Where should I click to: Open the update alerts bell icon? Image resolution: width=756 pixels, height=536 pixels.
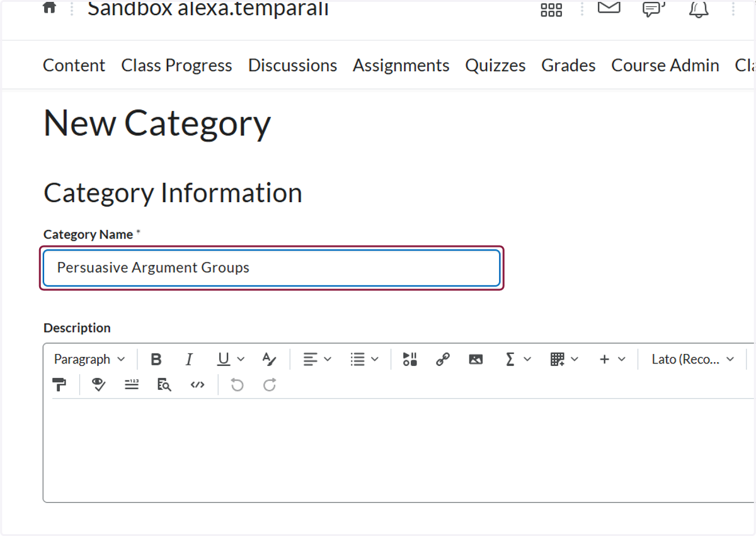pyautogui.click(x=699, y=9)
